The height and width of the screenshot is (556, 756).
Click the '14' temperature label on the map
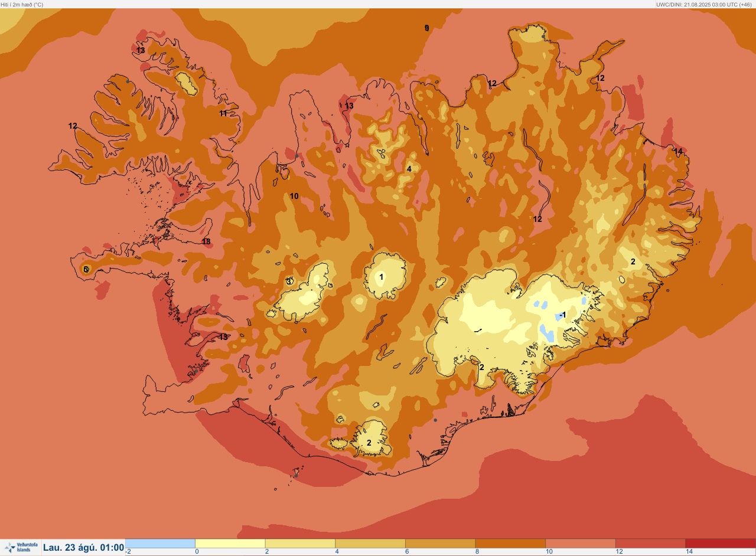tap(679, 152)
